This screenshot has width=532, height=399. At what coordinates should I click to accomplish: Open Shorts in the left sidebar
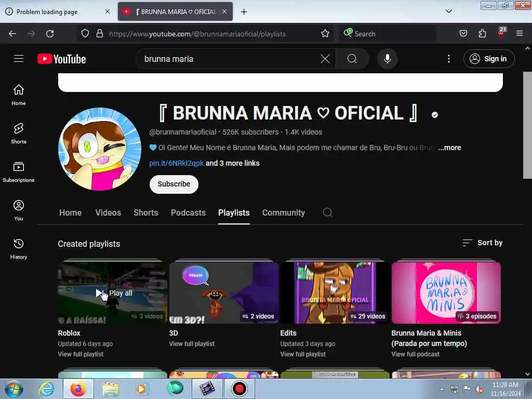[x=19, y=134]
